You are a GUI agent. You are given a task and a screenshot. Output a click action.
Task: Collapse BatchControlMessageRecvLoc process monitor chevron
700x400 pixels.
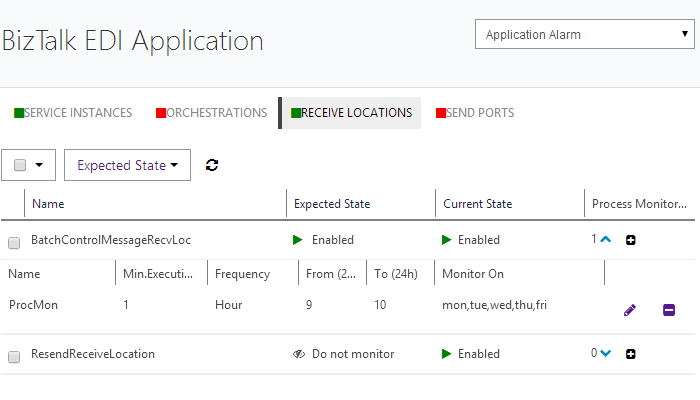pos(604,240)
